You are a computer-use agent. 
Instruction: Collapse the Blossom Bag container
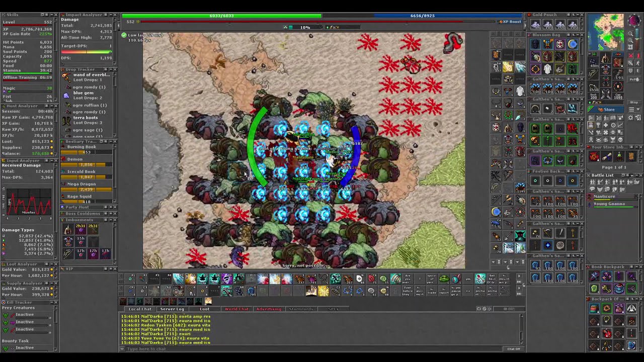pos(578,35)
